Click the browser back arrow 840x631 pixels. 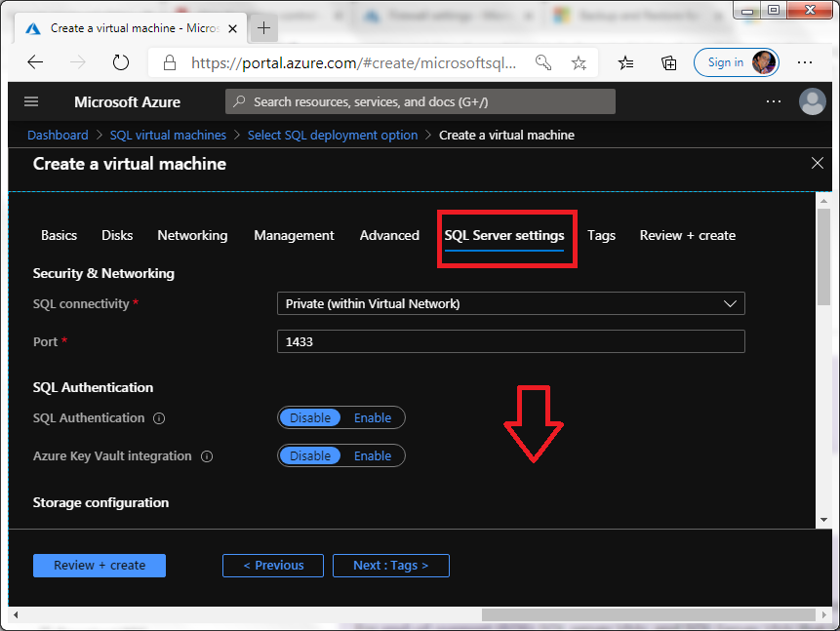coord(35,62)
